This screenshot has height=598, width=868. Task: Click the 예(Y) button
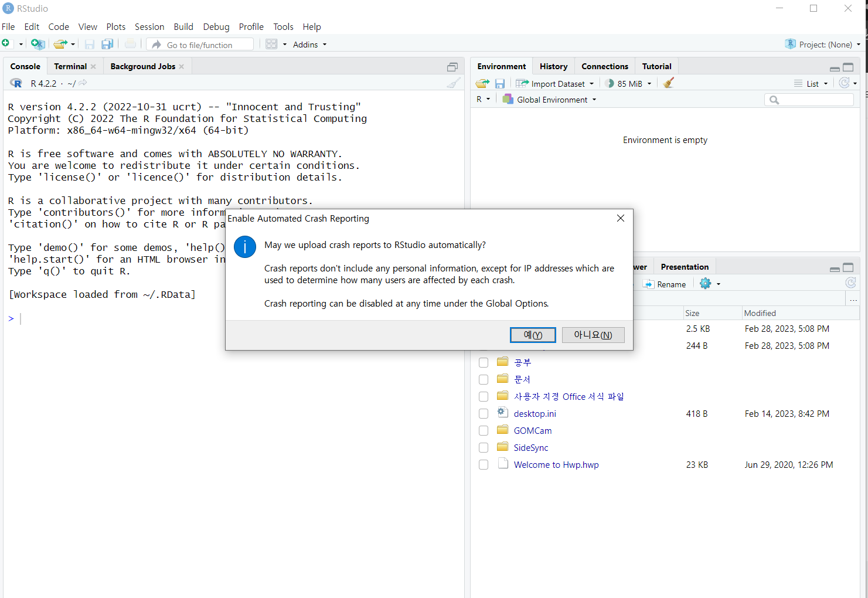tap(533, 335)
